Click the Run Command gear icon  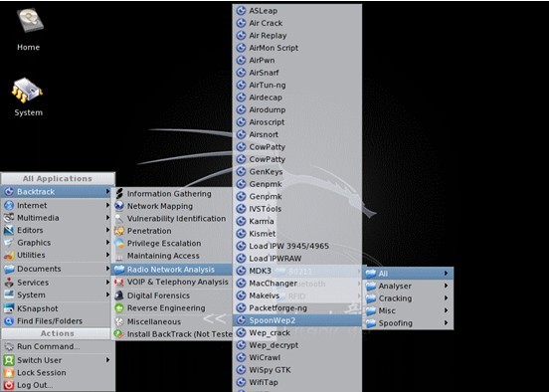coord(9,346)
